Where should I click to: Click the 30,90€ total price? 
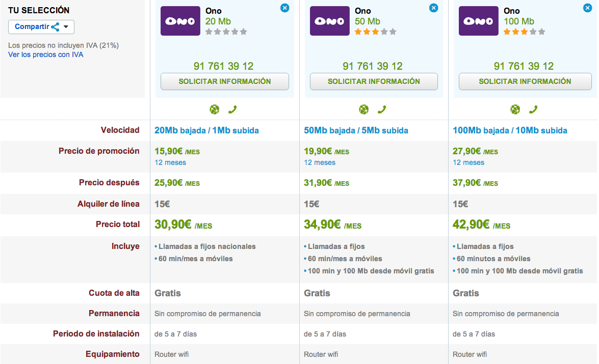[x=184, y=225]
